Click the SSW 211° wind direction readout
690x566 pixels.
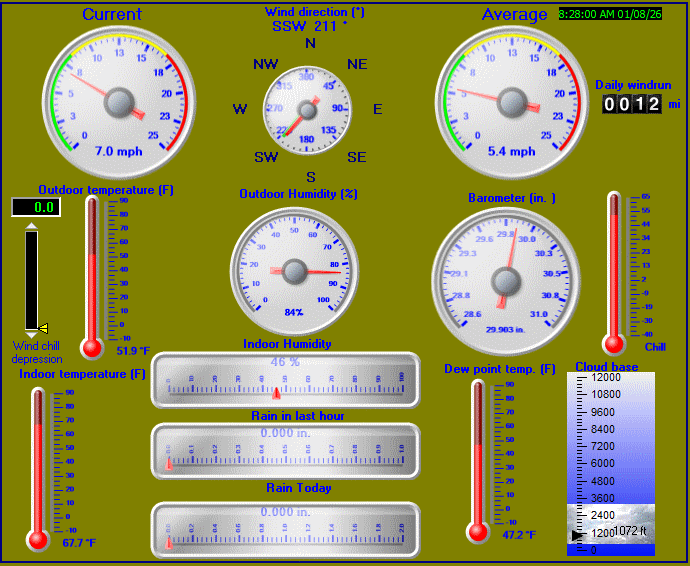[309, 26]
